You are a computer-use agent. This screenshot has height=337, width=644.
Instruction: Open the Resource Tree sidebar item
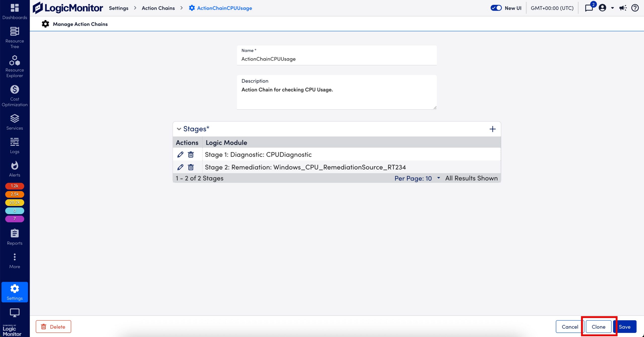tap(15, 38)
